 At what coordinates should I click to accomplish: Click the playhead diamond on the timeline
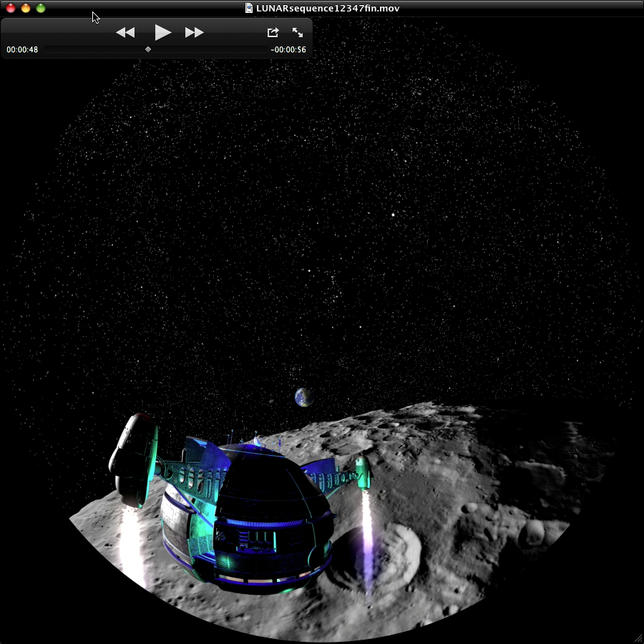148,49
